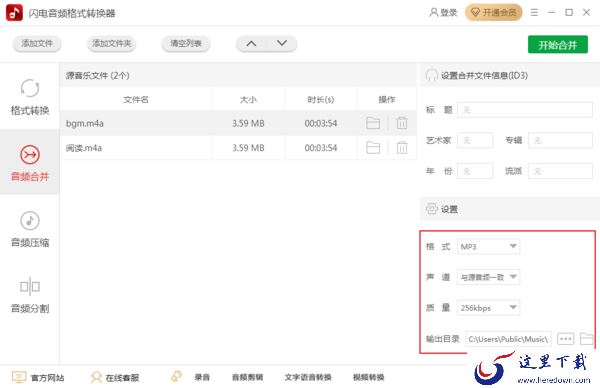Screen dimensions: 600x388
Task: Click the 年份 year input field
Action: [475, 171]
